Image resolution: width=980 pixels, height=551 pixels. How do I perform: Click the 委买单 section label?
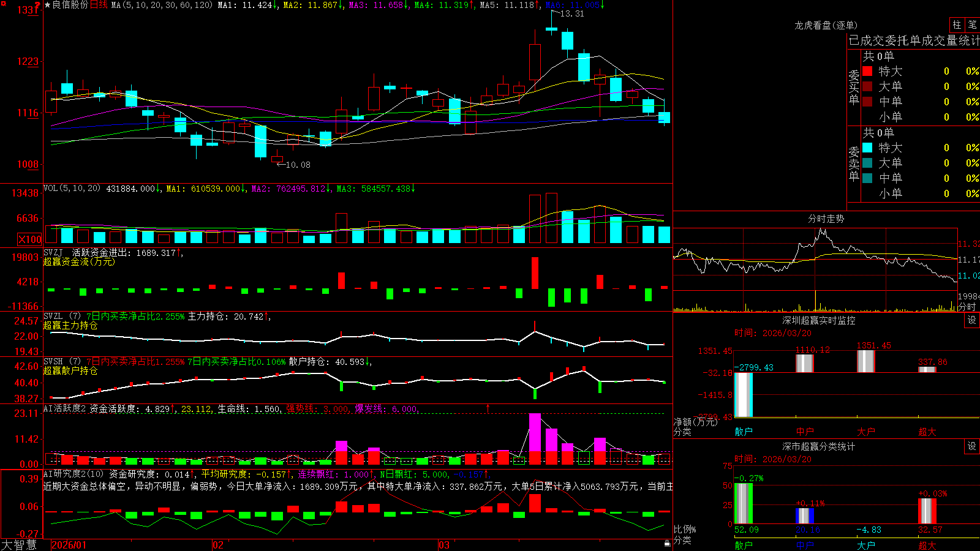click(x=854, y=88)
